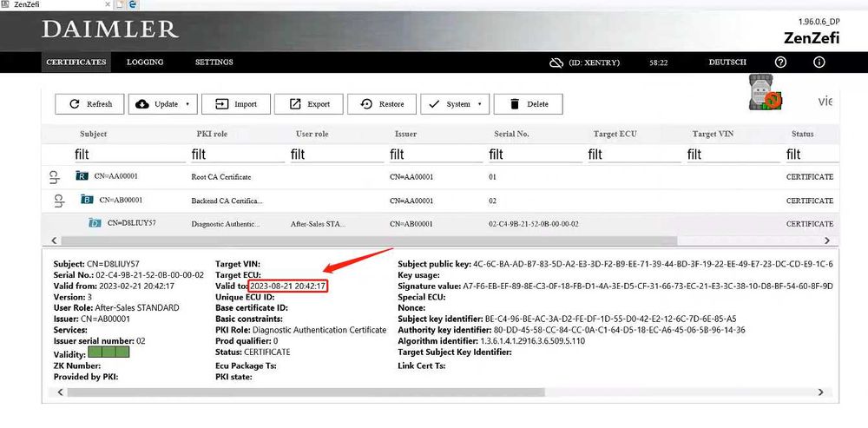Select the Root CA Certificate row text

(x=220, y=177)
